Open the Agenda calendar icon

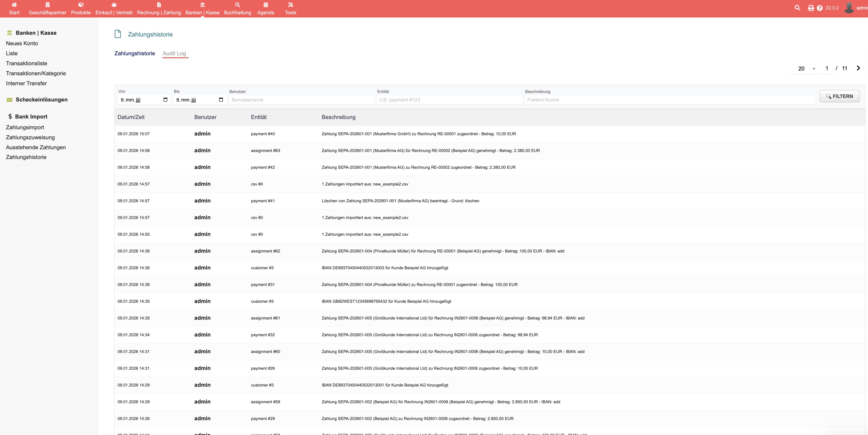click(x=265, y=5)
